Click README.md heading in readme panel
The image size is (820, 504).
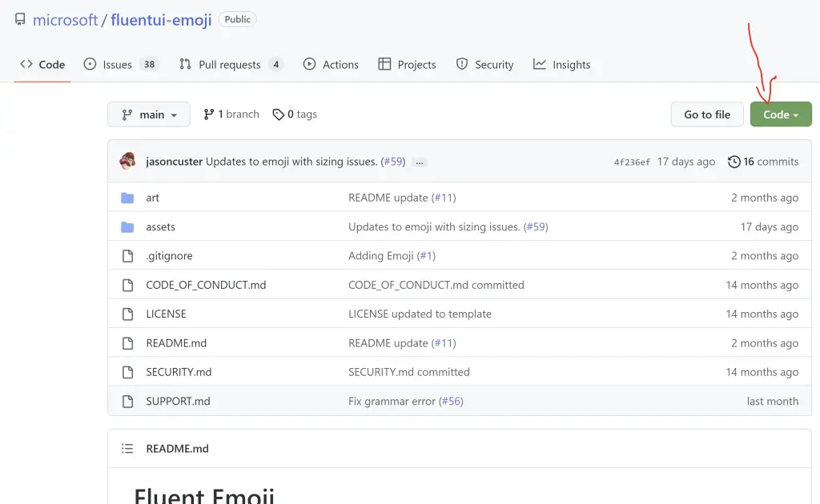tap(177, 448)
